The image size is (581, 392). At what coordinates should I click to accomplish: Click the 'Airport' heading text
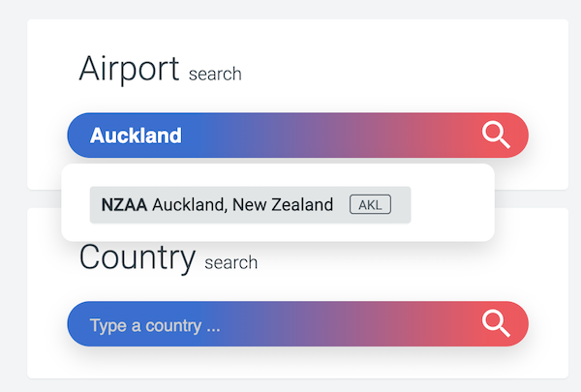pos(129,70)
